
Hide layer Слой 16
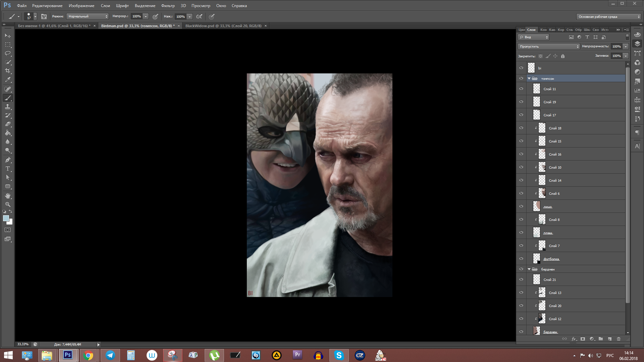pyautogui.click(x=521, y=154)
